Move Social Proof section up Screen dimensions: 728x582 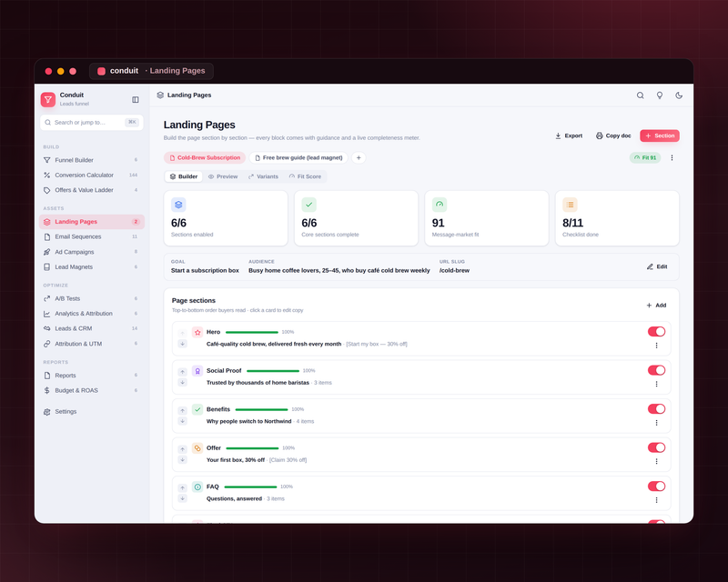pos(183,372)
